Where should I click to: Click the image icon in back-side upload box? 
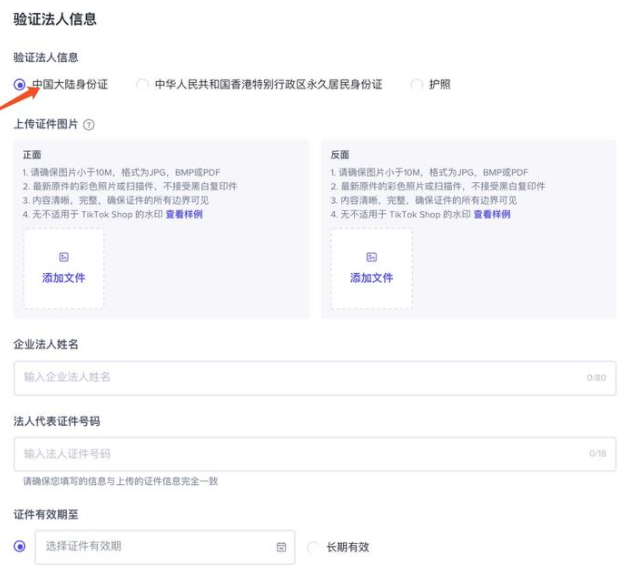pyautogui.click(x=371, y=257)
